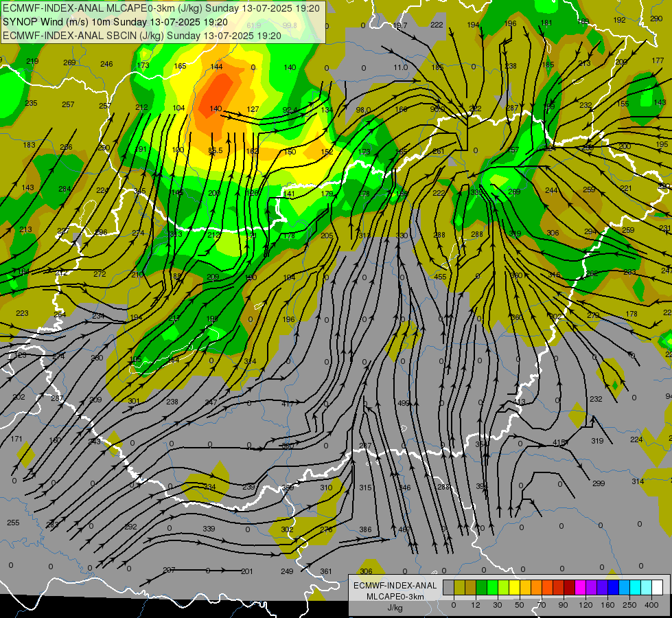
Task: Click the legend scale tick label 30
Action: coord(498,605)
